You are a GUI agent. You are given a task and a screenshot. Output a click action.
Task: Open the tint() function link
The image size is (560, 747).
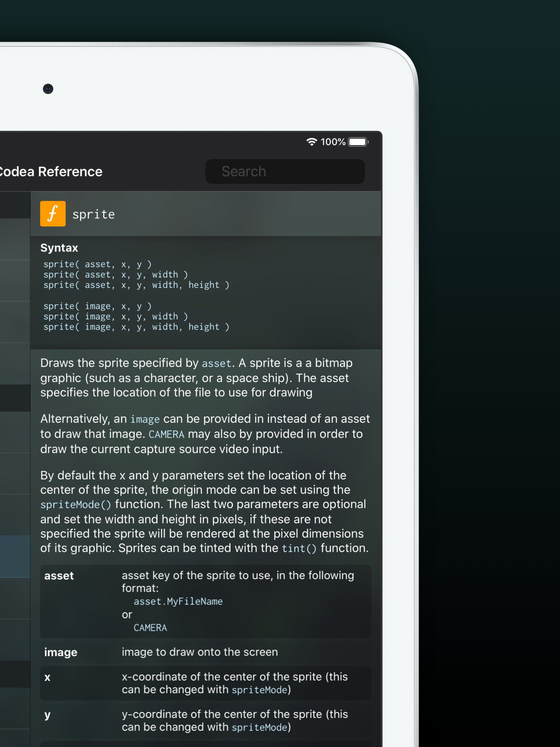coord(299,548)
